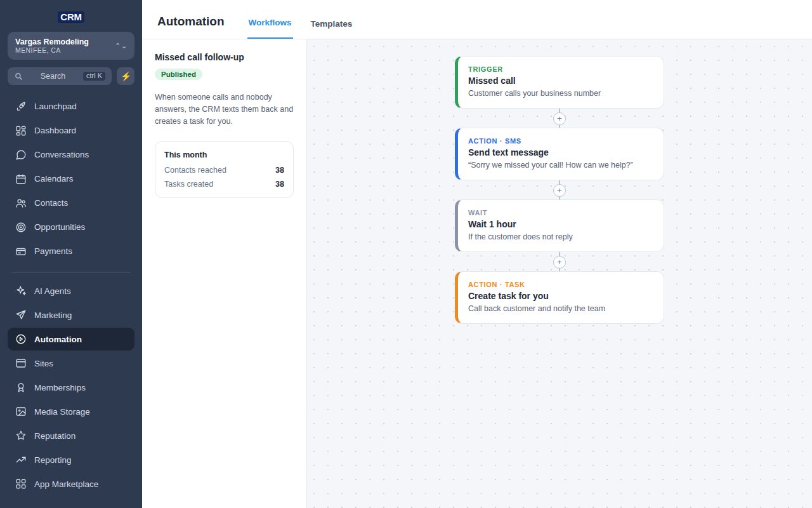This screenshot has width=812, height=508.
Task: Click the Missed call follow-up title
Action: click(x=199, y=57)
